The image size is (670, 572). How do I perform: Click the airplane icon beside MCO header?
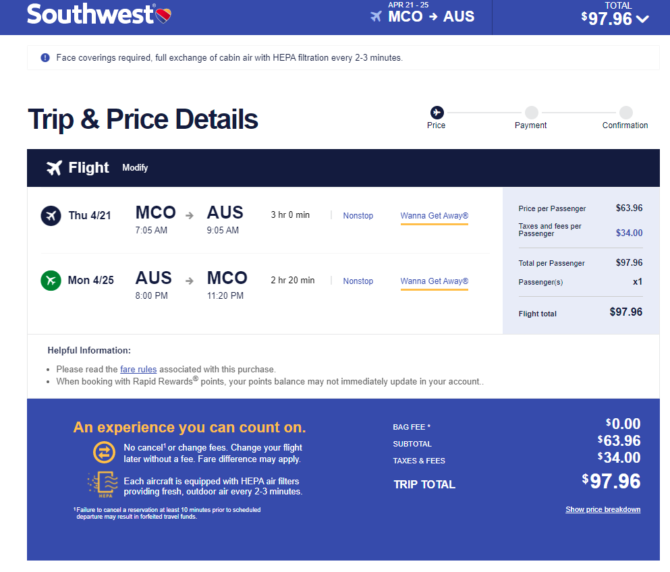(376, 17)
